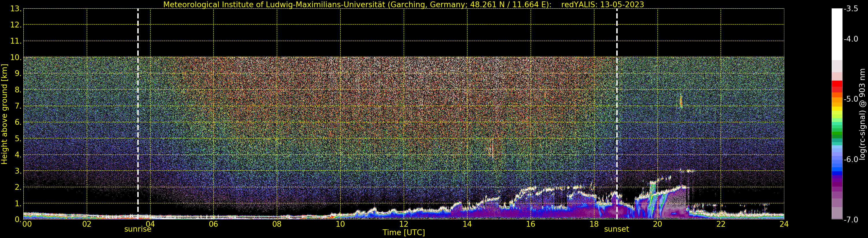Click the 'Time [UTC]' axis label
The width and height of the screenshot is (868, 238).
[403, 233]
